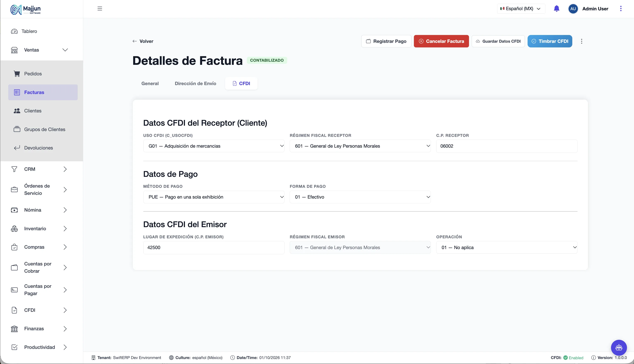Open the notifications bell
This screenshot has width=634, height=364.
click(557, 8)
